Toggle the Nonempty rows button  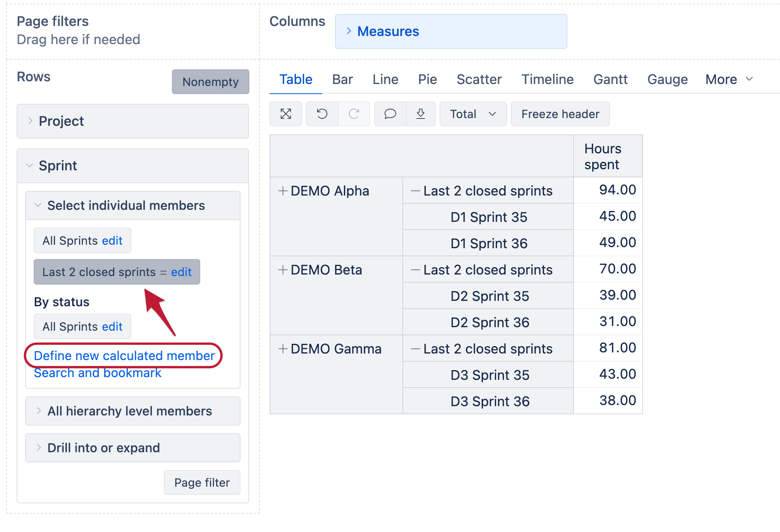[210, 82]
